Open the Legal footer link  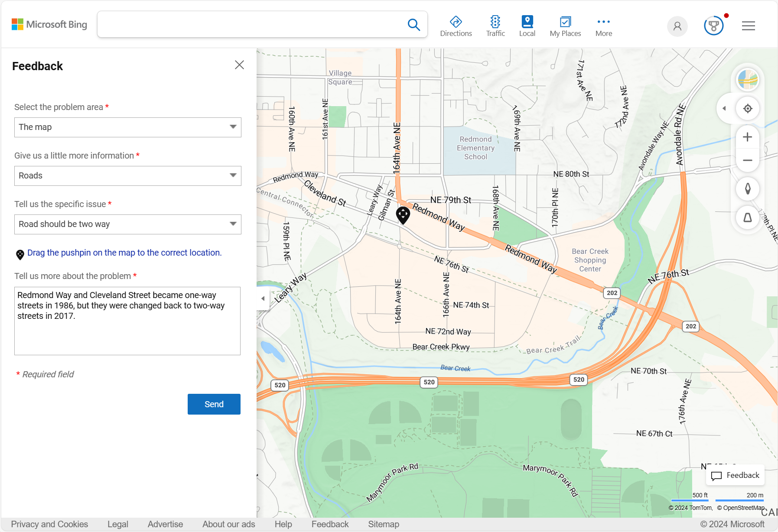click(x=118, y=524)
